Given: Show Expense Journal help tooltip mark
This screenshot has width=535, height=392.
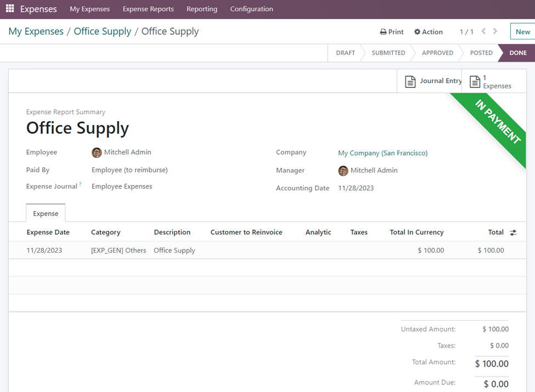Looking at the screenshot, I should [x=80, y=185].
